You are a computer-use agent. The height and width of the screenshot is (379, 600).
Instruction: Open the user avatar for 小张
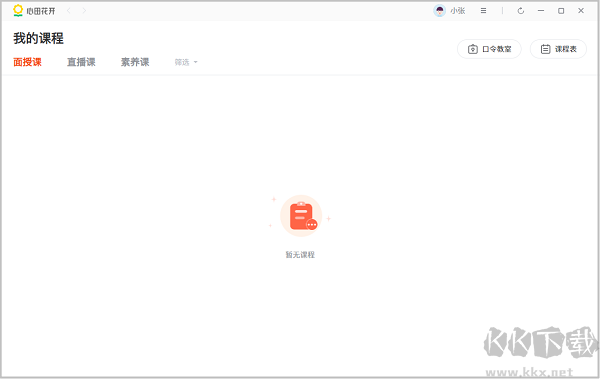pos(439,11)
